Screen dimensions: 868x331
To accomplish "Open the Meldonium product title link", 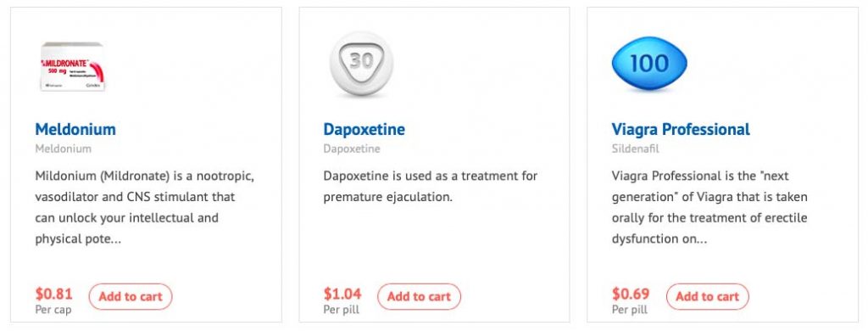I will coord(75,130).
